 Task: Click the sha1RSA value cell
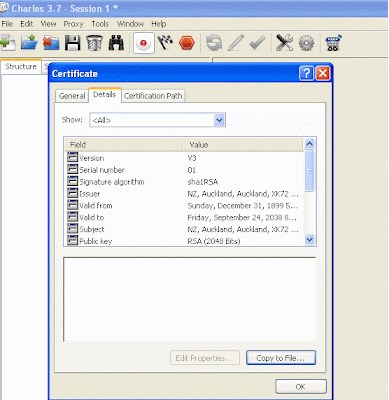point(203,182)
